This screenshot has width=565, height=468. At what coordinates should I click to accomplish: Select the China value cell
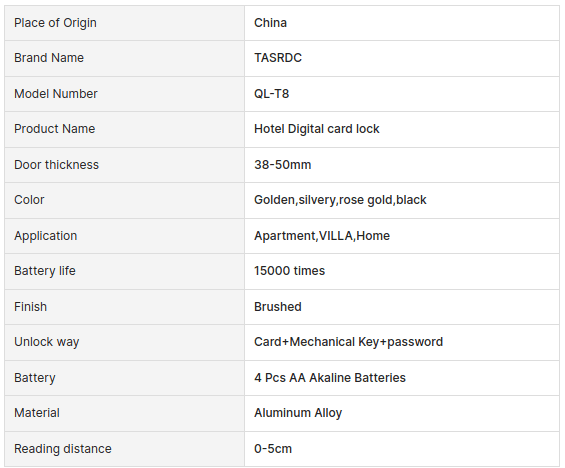coord(402,23)
